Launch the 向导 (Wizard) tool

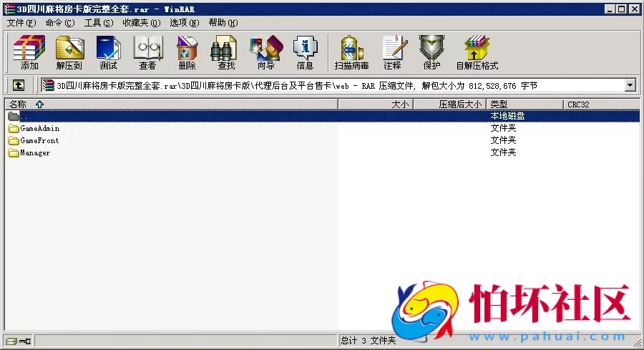coord(265,52)
